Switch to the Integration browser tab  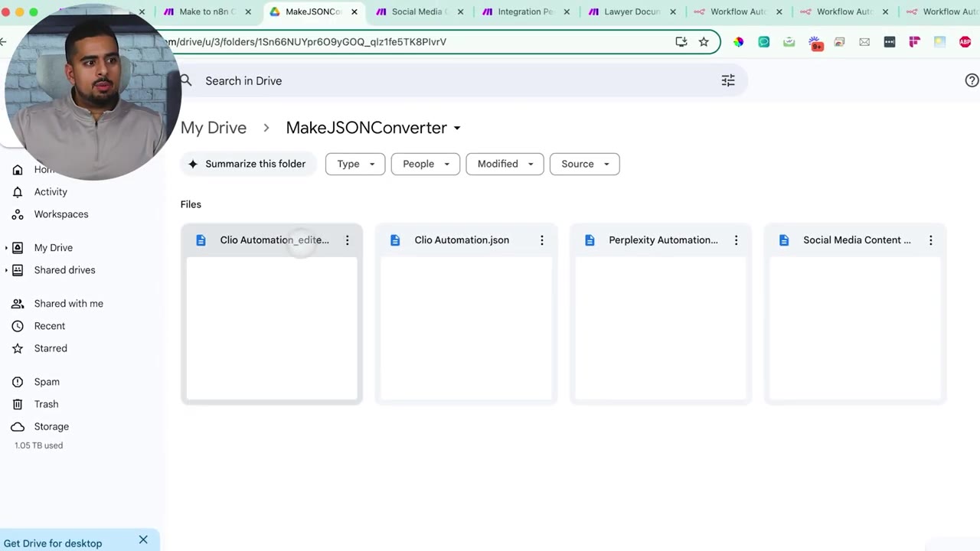point(525,11)
